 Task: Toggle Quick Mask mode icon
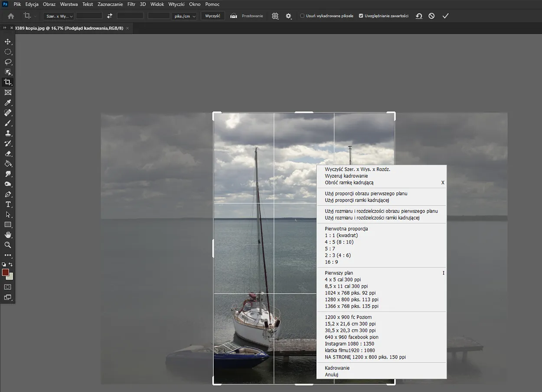pyautogui.click(x=8, y=287)
